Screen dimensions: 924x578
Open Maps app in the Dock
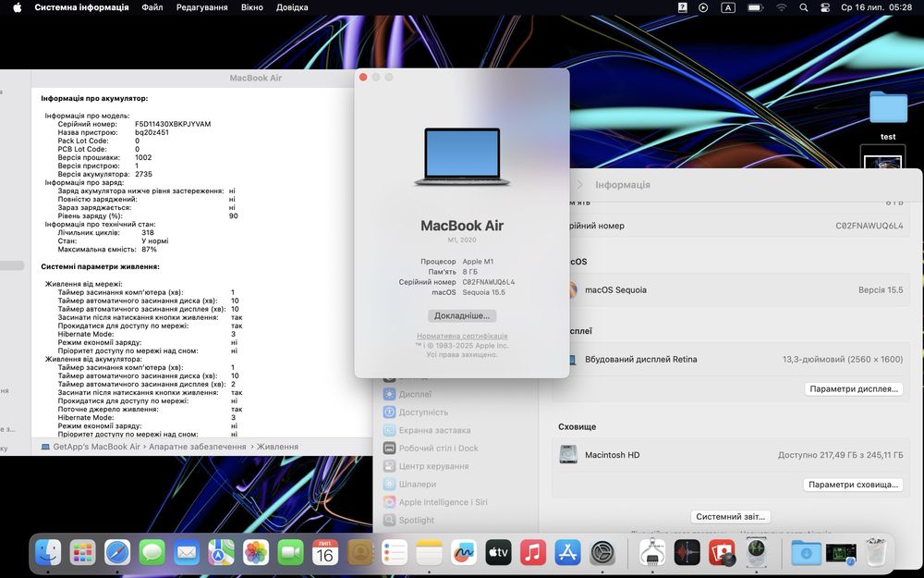pyautogui.click(x=221, y=553)
